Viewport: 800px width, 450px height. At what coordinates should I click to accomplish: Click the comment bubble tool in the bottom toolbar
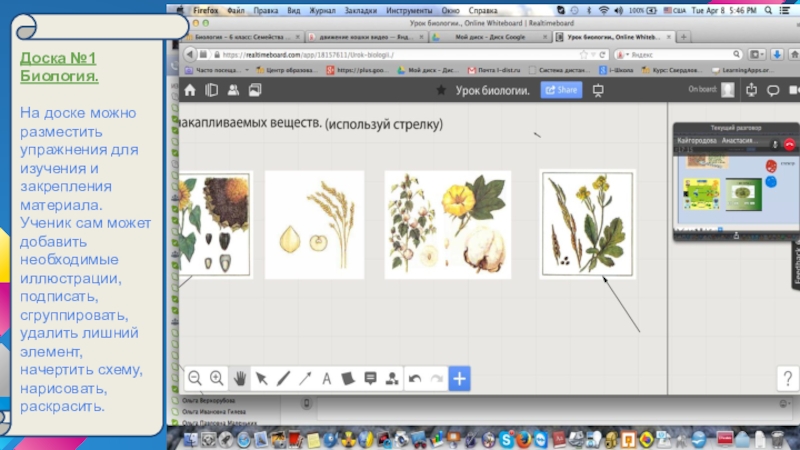pos(370,378)
